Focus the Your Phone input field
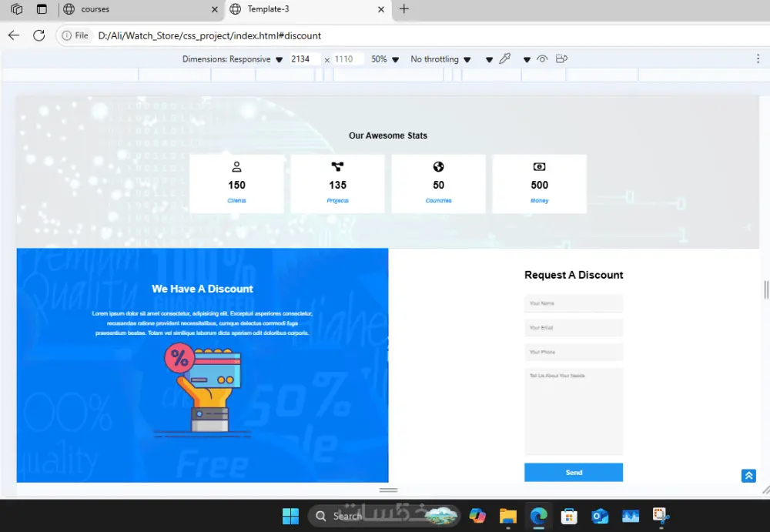Viewport: 770px width, 532px height. 574,352
